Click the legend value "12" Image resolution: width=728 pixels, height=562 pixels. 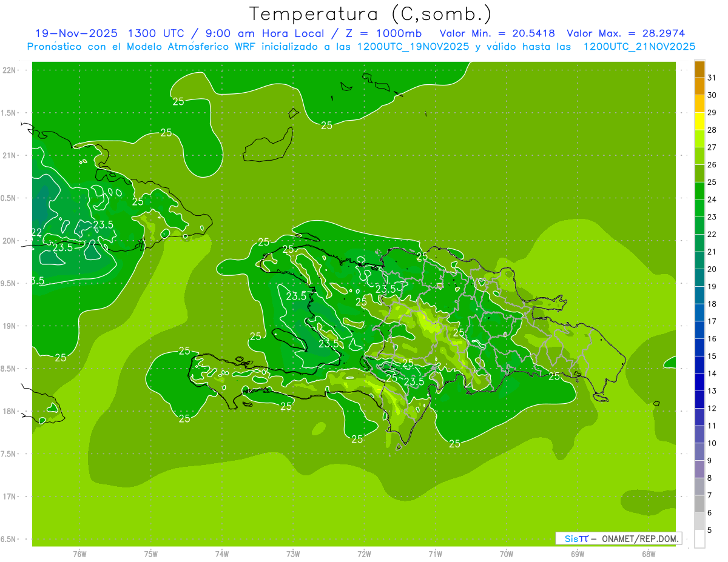(712, 408)
